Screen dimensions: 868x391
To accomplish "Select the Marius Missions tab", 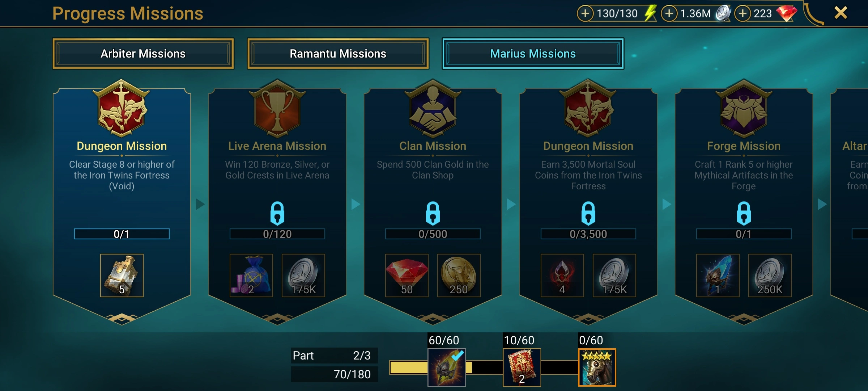I will coord(533,54).
